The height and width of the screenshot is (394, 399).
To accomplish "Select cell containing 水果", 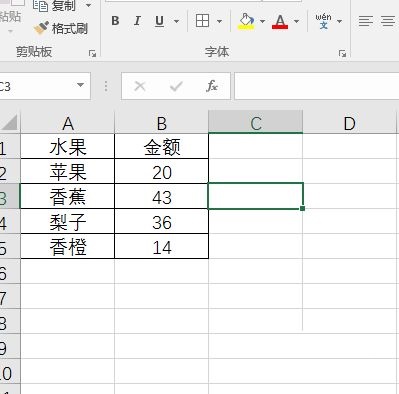I will click(x=68, y=146).
